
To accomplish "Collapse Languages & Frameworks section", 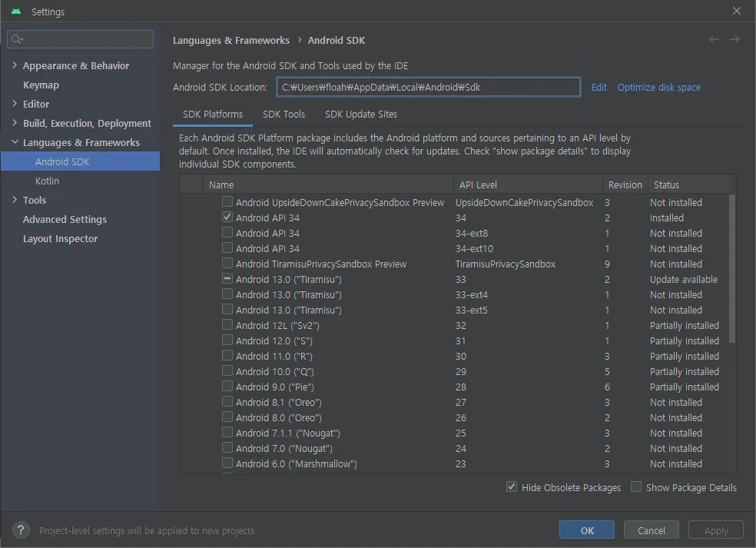I will [15, 142].
